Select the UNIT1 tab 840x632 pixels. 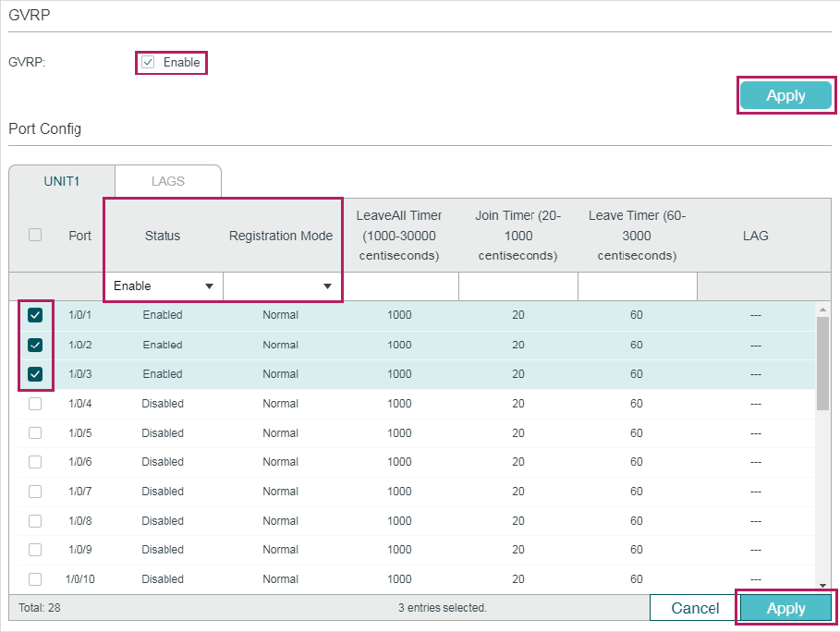[x=62, y=182]
